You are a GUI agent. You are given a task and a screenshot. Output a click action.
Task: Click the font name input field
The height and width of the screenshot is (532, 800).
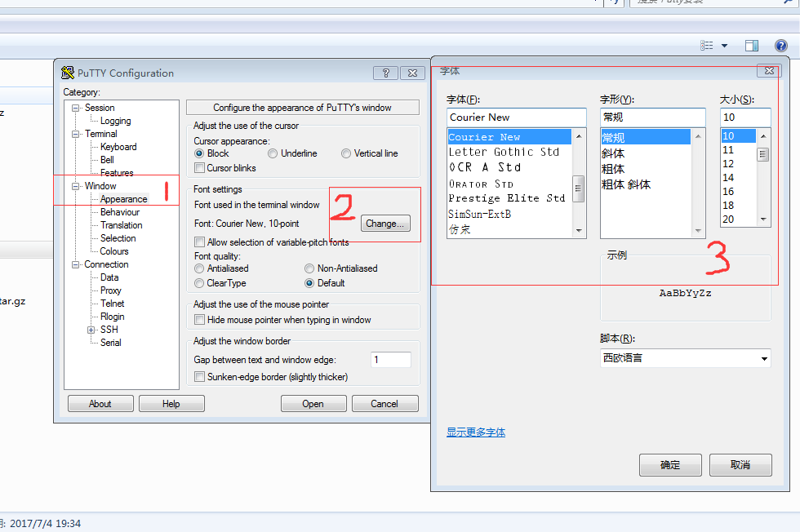coord(516,117)
